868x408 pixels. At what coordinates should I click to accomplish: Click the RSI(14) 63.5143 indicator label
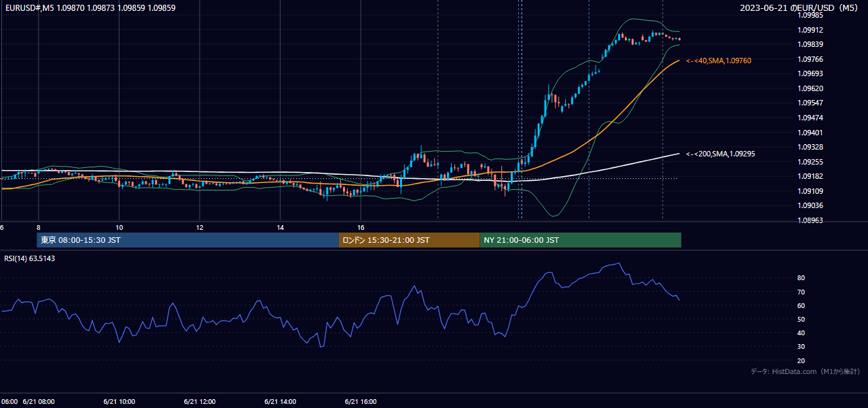pos(30,258)
